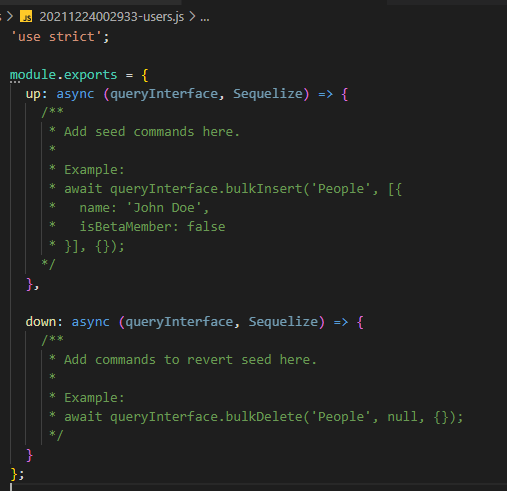Click the breadcrumb chevron before JS icon
Image resolution: width=507 pixels, height=491 pixels.
click(10, 16)
